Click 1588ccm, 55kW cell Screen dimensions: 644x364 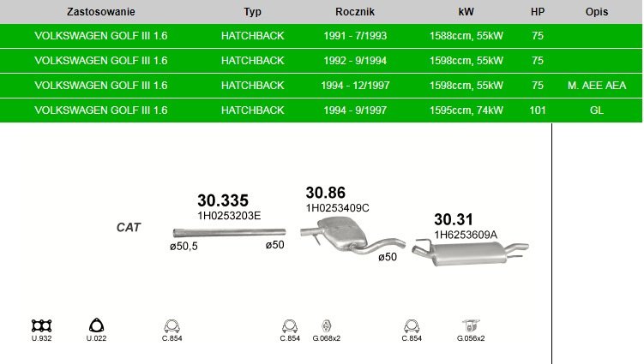click(x=466, y=36)
